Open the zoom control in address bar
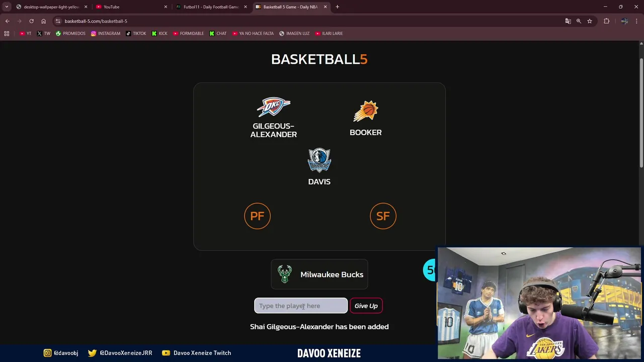The width and height of the screenshot is (644, 362). pyautogui.click(x=579, y=21)
